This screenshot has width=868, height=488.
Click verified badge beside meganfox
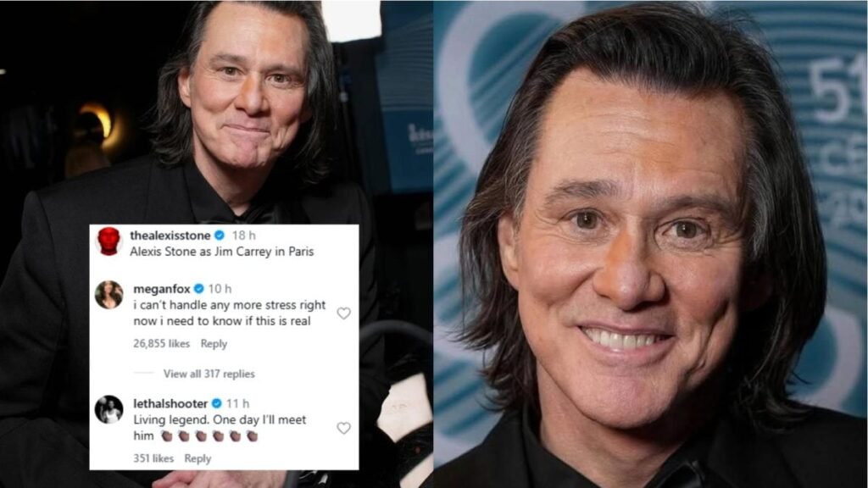coord(198,288)
